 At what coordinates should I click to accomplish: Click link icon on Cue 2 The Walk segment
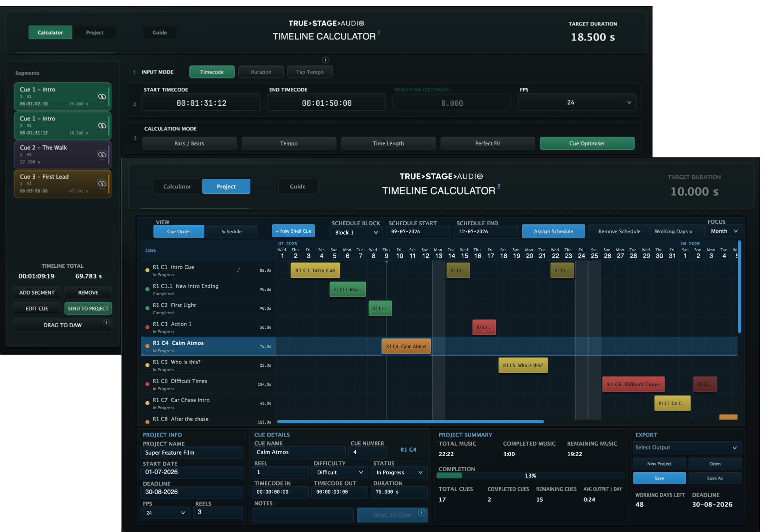click(x=102, y=155)
